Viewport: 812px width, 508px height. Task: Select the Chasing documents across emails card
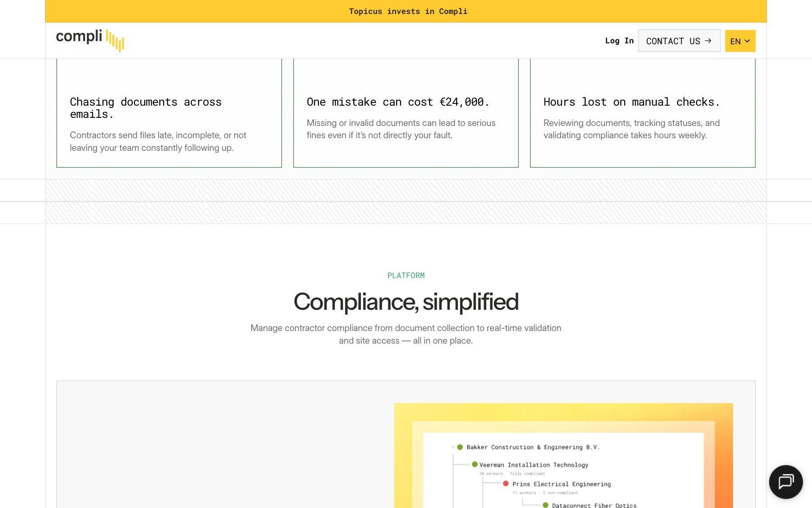[x=169, y=113]
